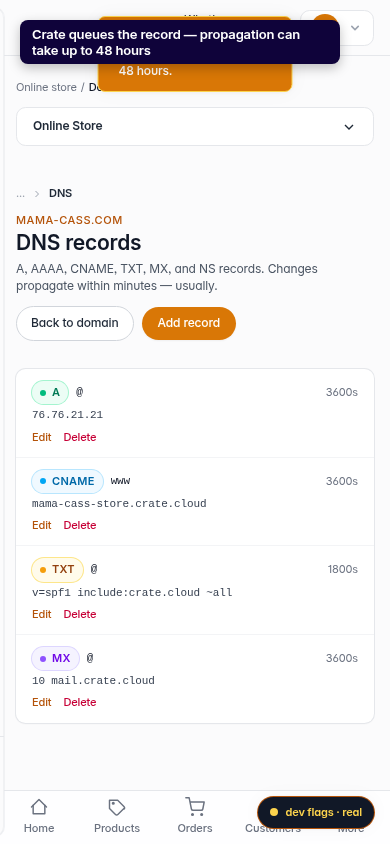This screenshot has height=844, width=390.
Task: Edit the MX mail record
Action: click(42, 702)
